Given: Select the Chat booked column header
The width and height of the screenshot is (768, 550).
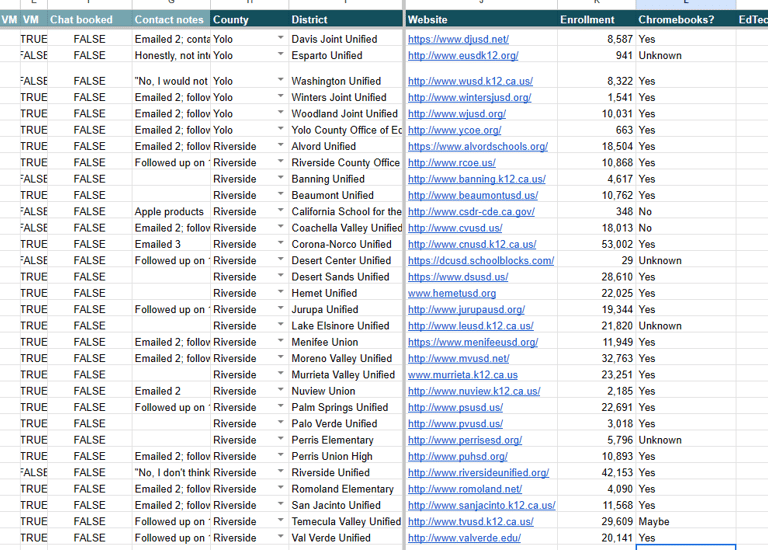Looking at the screenshot, I should tap(90, 20).
